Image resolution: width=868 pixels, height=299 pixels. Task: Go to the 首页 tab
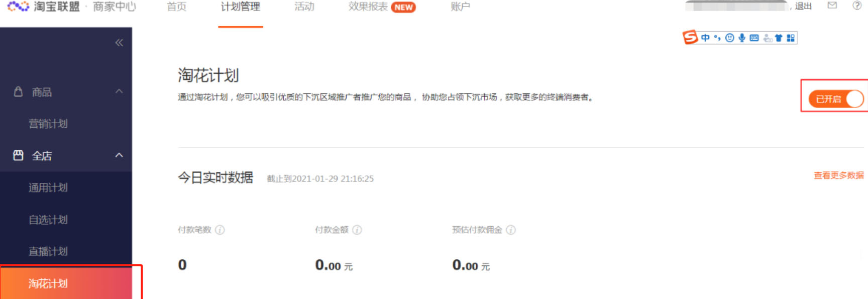coord(176,7)
